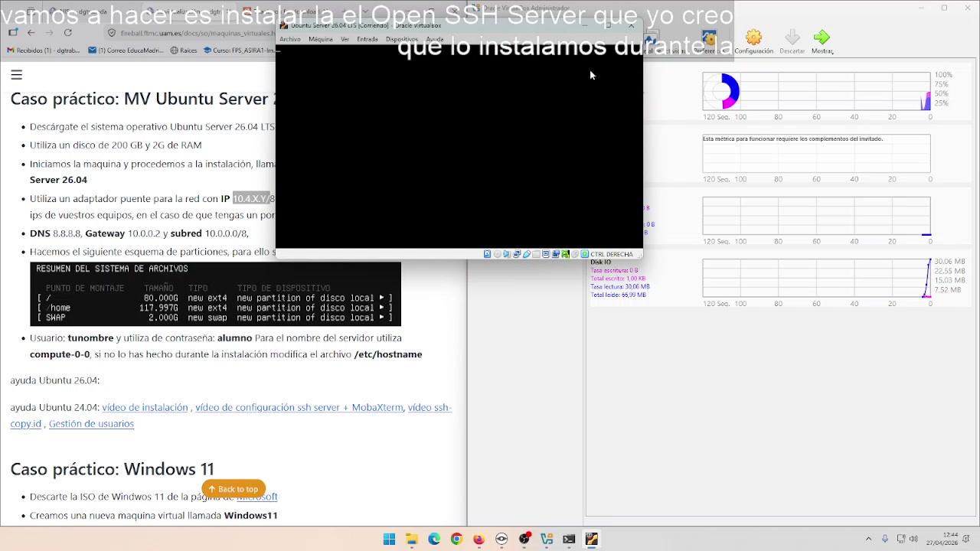980x551 pixels.
Task: Go back in the browser
Action: coord(31,33)
